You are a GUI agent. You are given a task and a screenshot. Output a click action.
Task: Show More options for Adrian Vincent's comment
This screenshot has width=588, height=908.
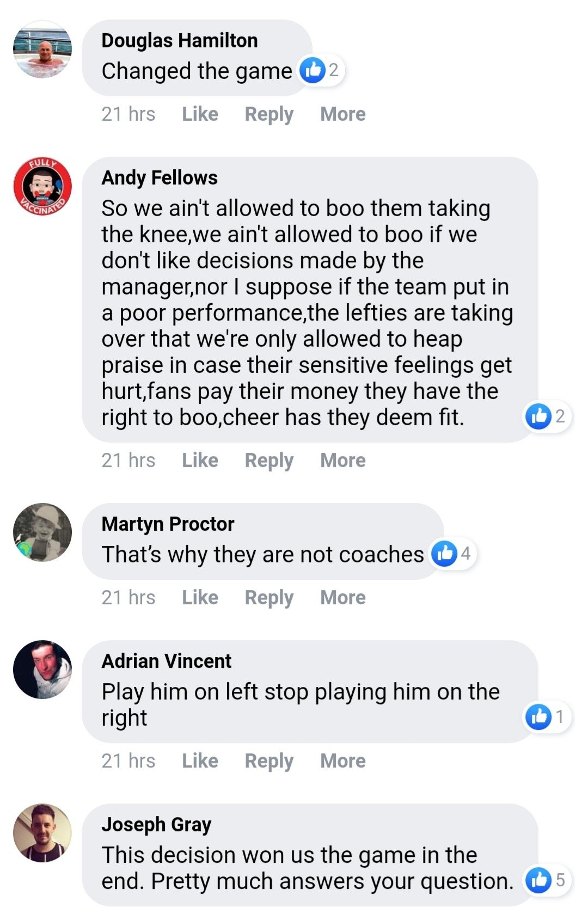[x=342, y=761]
